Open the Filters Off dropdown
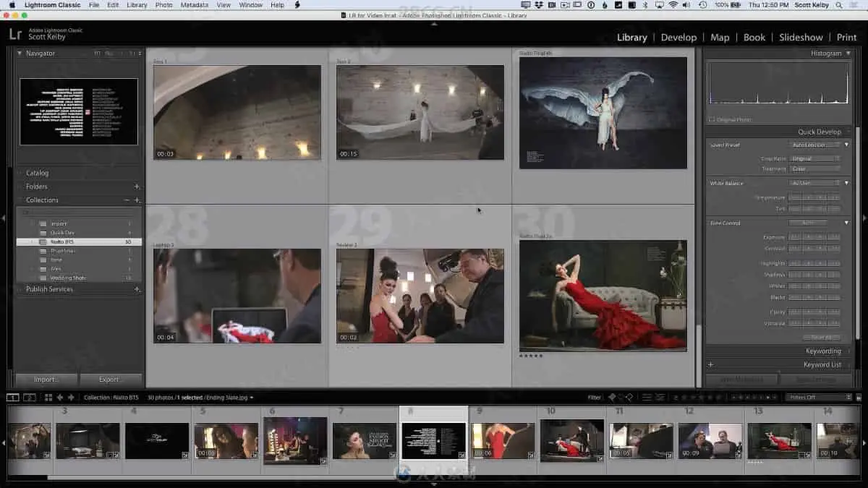The image size is (868, 488). point(818,397)
